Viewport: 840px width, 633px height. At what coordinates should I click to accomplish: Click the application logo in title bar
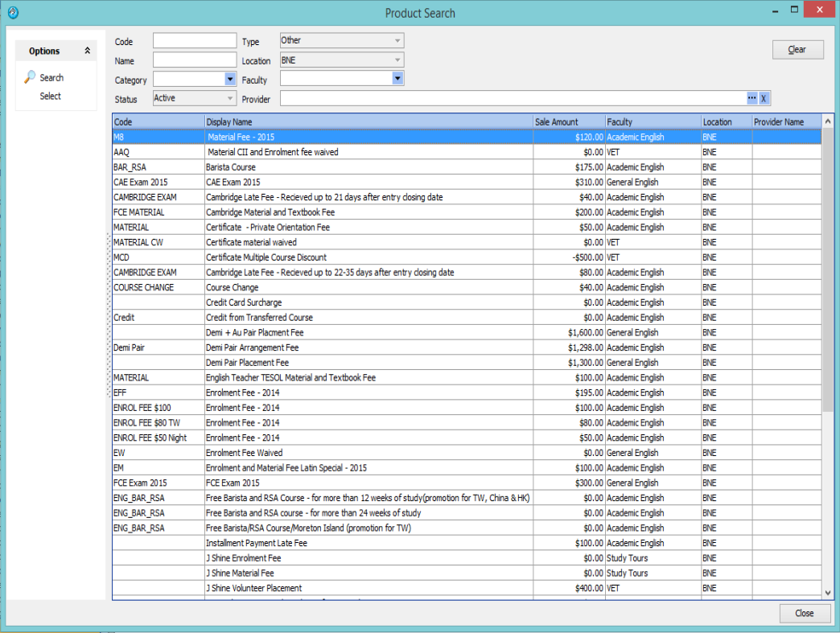click(11, 13)
